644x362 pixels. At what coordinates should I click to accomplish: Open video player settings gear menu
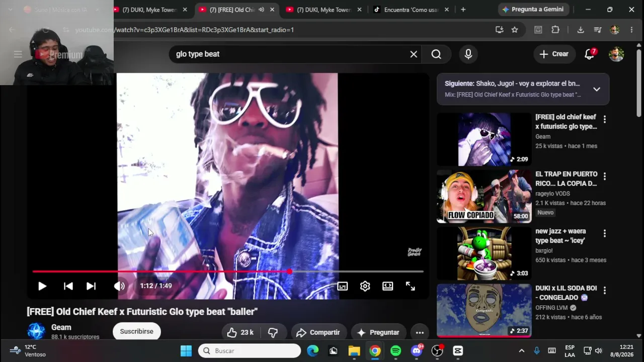click(365, 286)
